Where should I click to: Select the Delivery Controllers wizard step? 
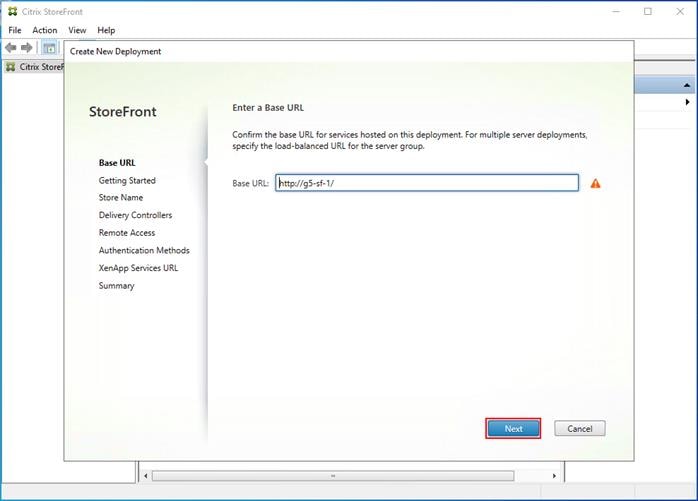click(x=135, y=215)
